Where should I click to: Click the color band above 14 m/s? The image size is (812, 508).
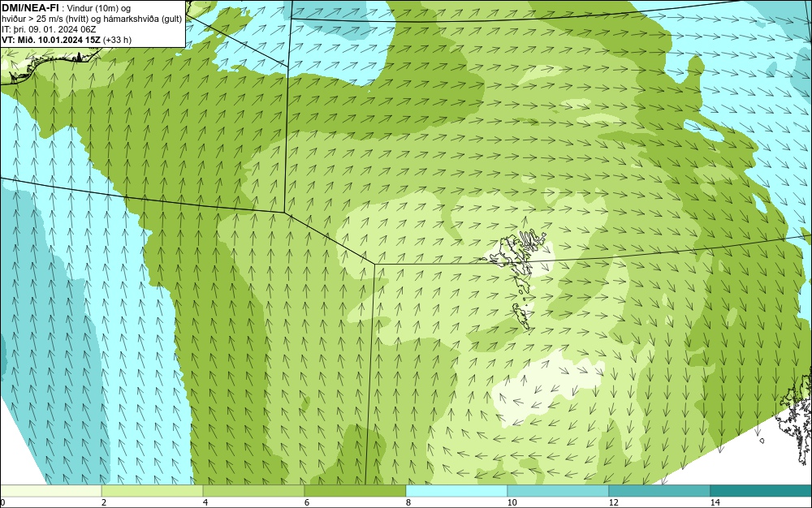click(x=762, y=490)
